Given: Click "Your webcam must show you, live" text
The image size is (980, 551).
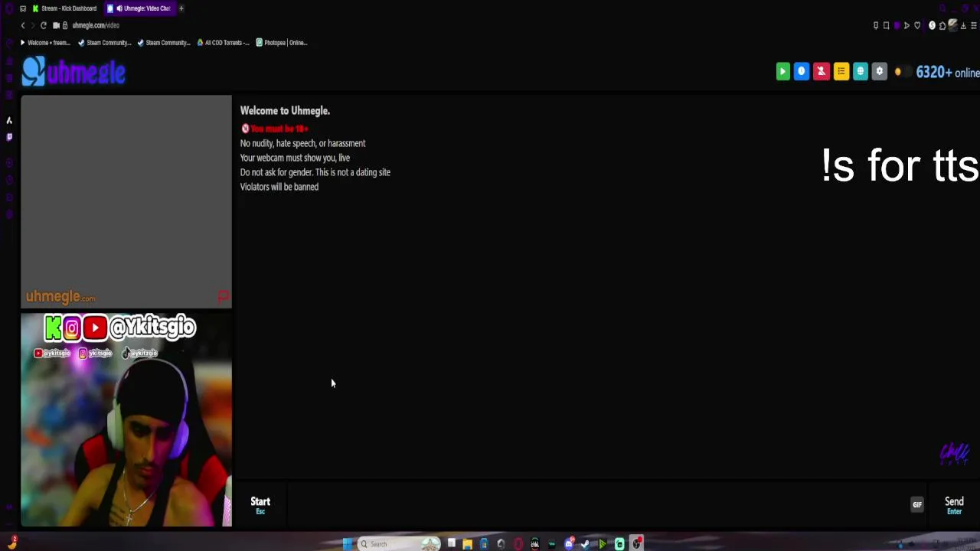Looking at the screenshot, I should [295, 158].
